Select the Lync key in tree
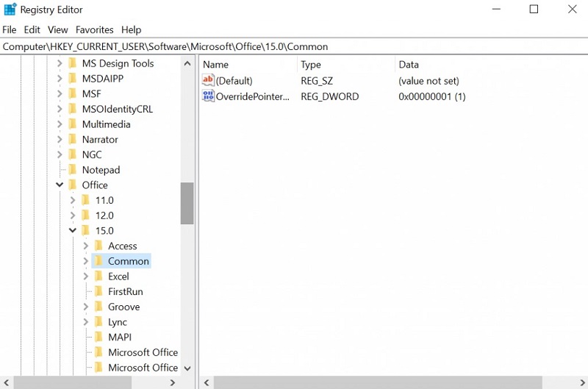The image size is (588, 389). (x=117, y=322)
